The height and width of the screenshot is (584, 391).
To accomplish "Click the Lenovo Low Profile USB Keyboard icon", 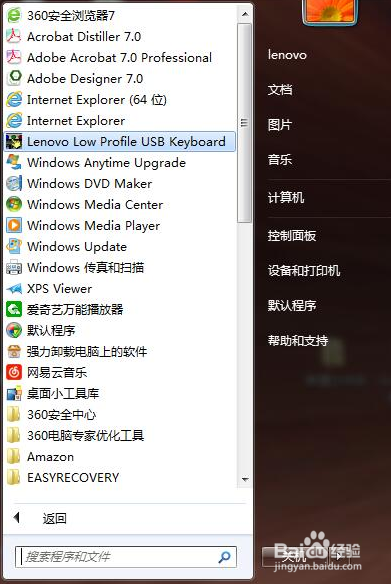I will (x=14, y=142).
